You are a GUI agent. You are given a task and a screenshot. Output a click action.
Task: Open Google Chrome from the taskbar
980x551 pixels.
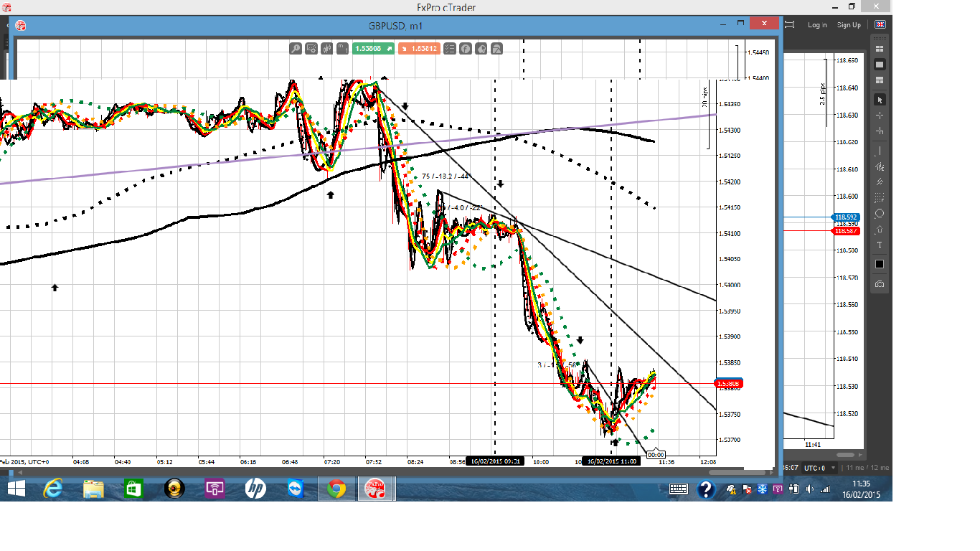tap(336, 489)
